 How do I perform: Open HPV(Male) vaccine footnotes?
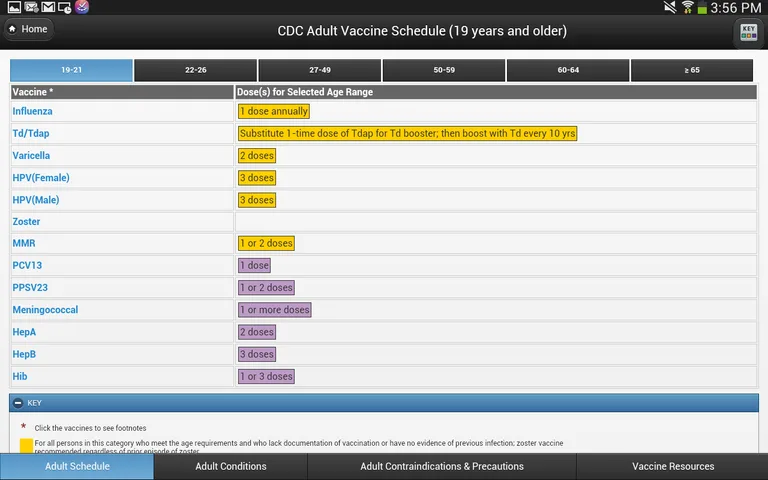click(x=36, y=200)
